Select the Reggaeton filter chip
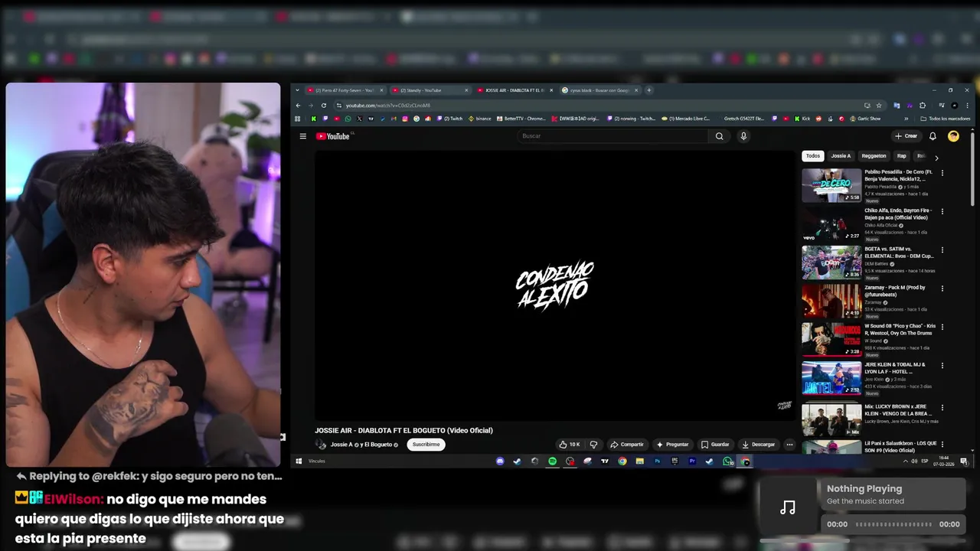This screenshot has width=980, height=551. pos(874,156)
